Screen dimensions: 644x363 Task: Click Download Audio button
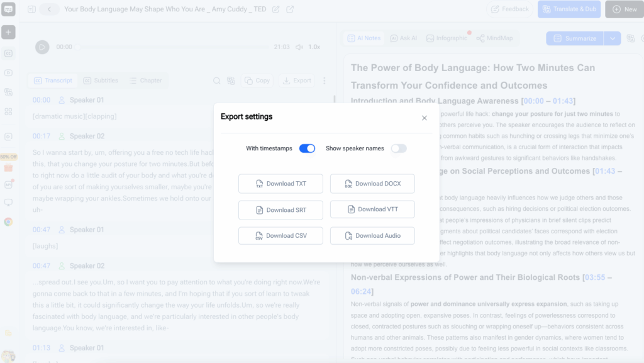pos(372,236)
